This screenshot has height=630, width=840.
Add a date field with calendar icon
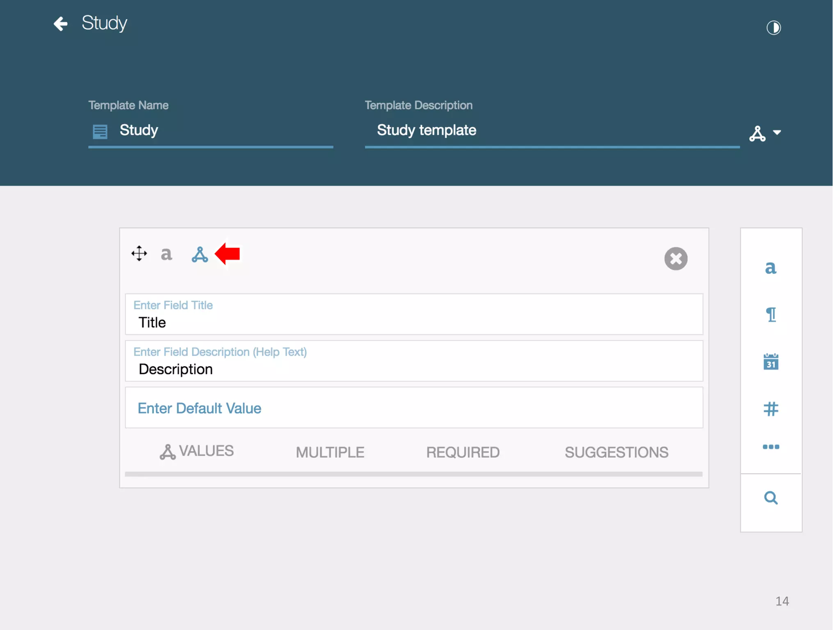[x=771, y=362]
